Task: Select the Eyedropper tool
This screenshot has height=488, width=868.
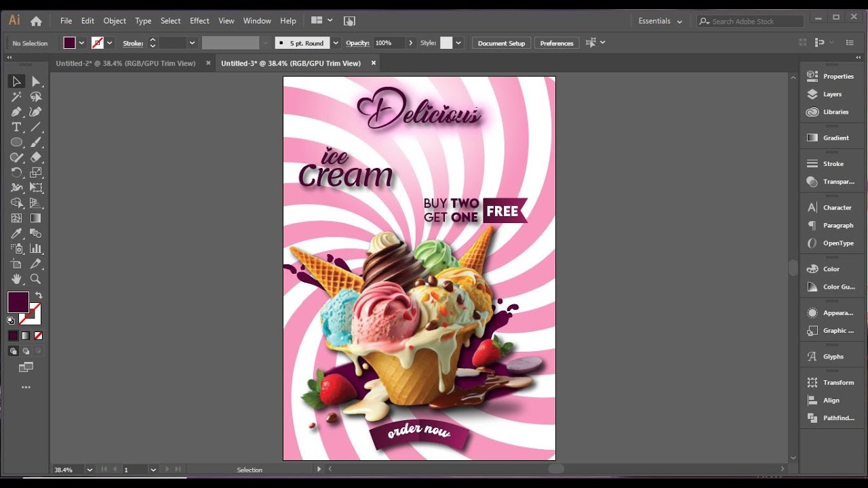Action: 16,233
